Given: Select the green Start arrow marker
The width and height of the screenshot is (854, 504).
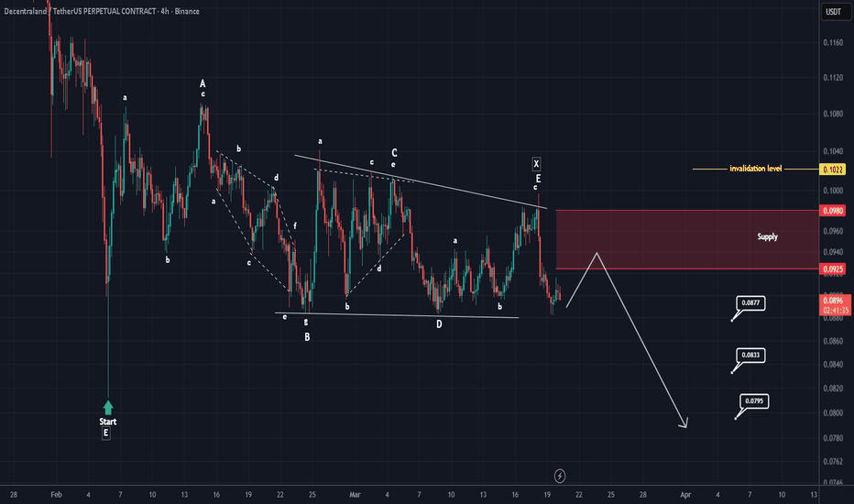Looking at the screenshot, I should click(x=108, y=408).
